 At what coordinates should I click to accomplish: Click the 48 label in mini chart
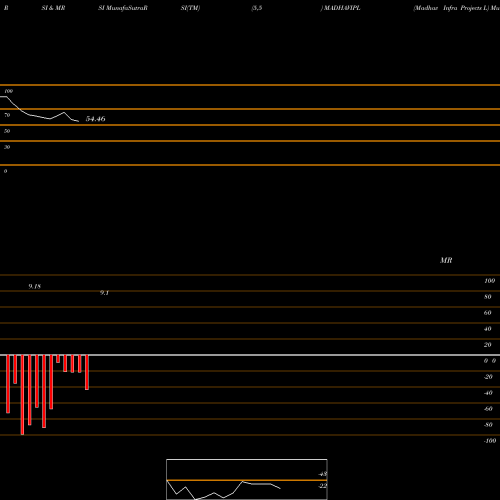click(323, 474)
